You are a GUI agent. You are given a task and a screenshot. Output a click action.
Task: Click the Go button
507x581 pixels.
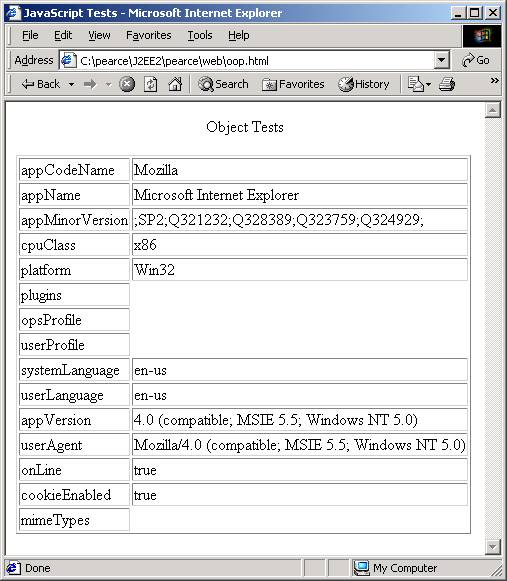[476, 60]
